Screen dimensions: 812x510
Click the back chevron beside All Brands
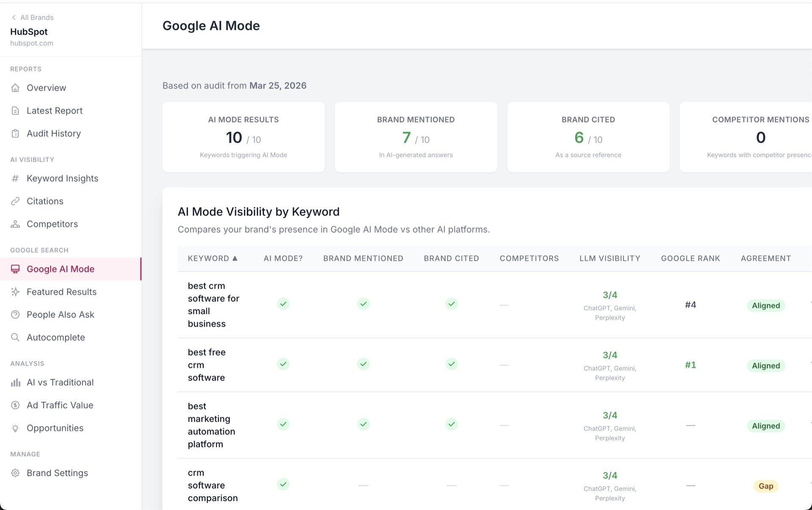[x=14, y=17]
